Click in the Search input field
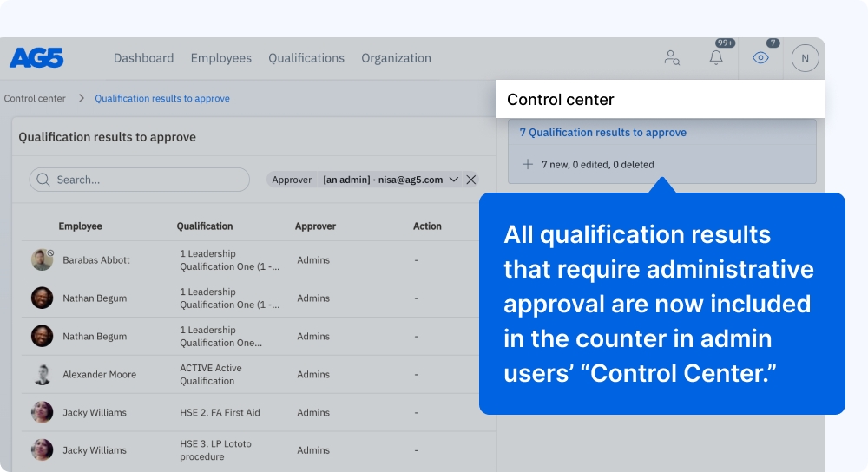This screenshot has height=472, width=868. [148, 180]
